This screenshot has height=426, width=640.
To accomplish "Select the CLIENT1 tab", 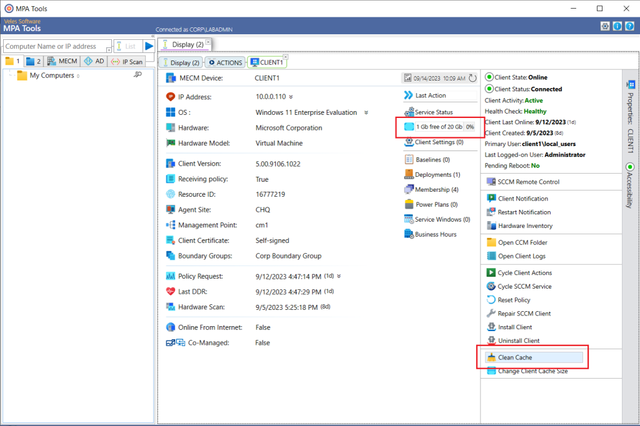I will [267, 62].
